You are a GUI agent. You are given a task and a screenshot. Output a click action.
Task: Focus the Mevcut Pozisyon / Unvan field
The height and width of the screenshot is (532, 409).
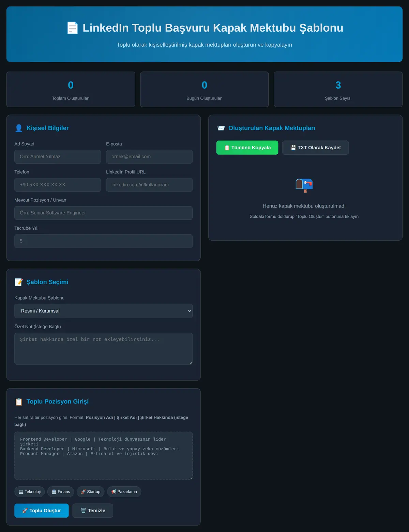point(103,213)
